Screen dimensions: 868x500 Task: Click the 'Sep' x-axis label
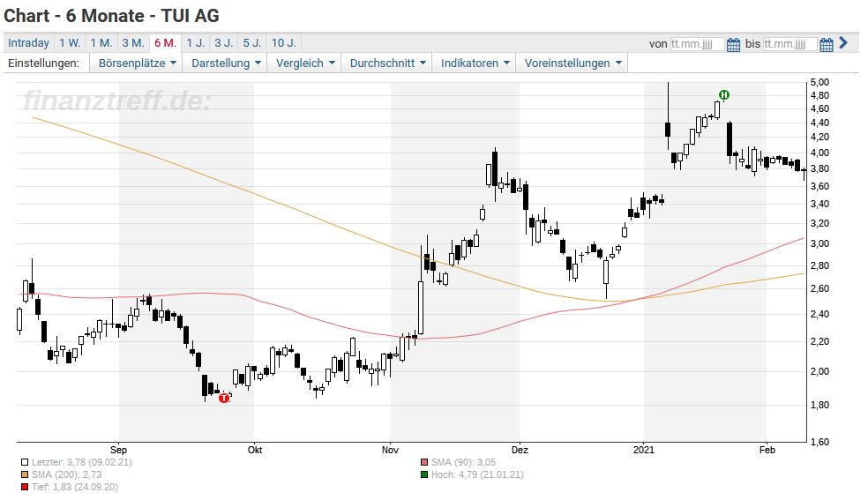pos(118,450)
